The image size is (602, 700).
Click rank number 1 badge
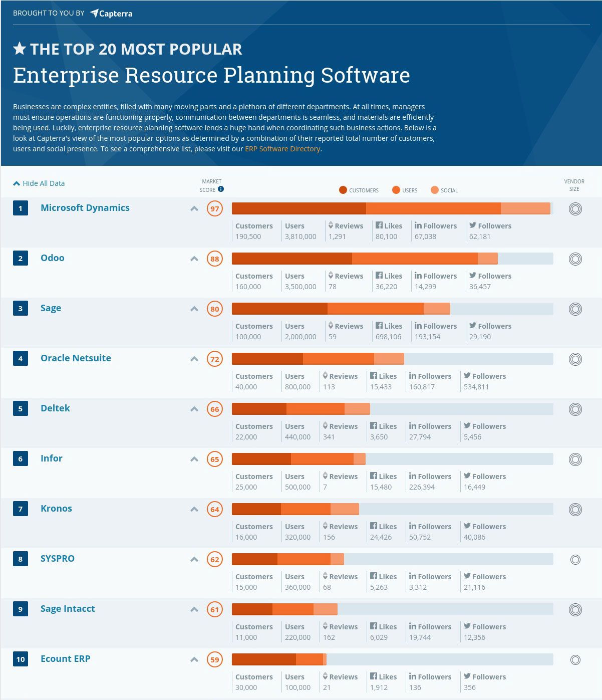pyautogui.click(x=21, y=208)
